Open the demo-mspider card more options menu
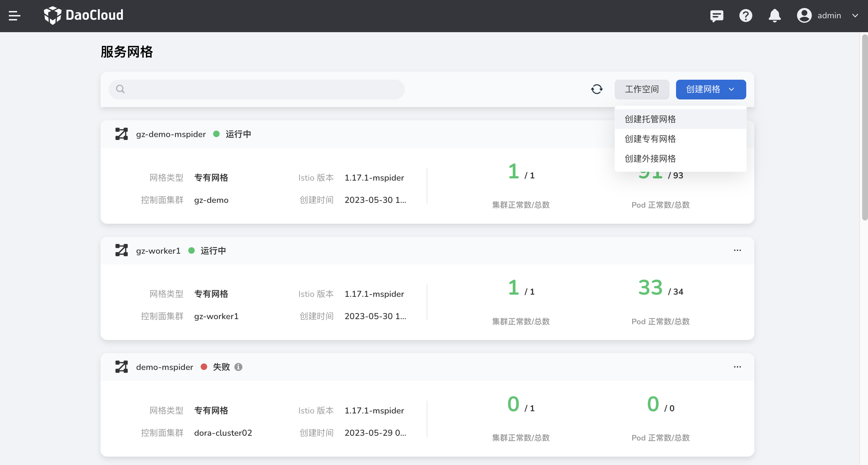This screenshot has width=868, height=465. click(737, 367)
